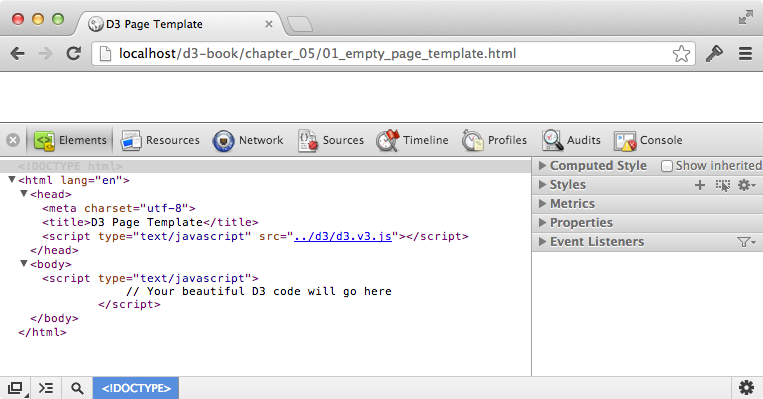Click the eyedropper extension icon

point(714,54)
